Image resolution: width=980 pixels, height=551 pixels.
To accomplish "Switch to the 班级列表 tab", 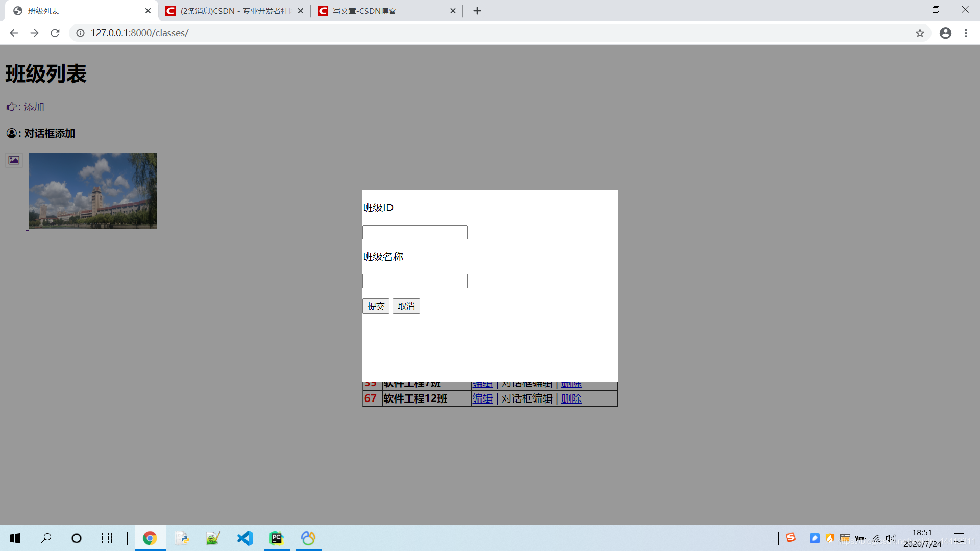I will pos(82,11).
